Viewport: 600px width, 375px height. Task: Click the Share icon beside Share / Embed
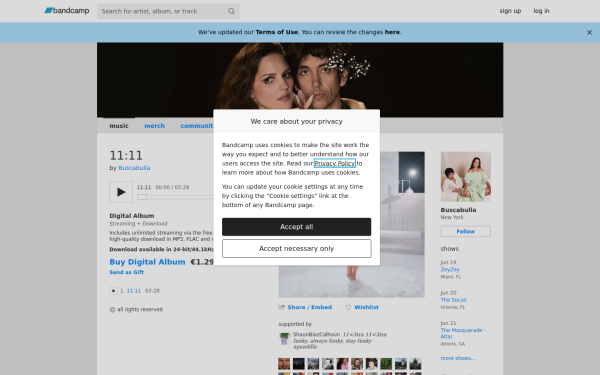[x=282, y=307]
